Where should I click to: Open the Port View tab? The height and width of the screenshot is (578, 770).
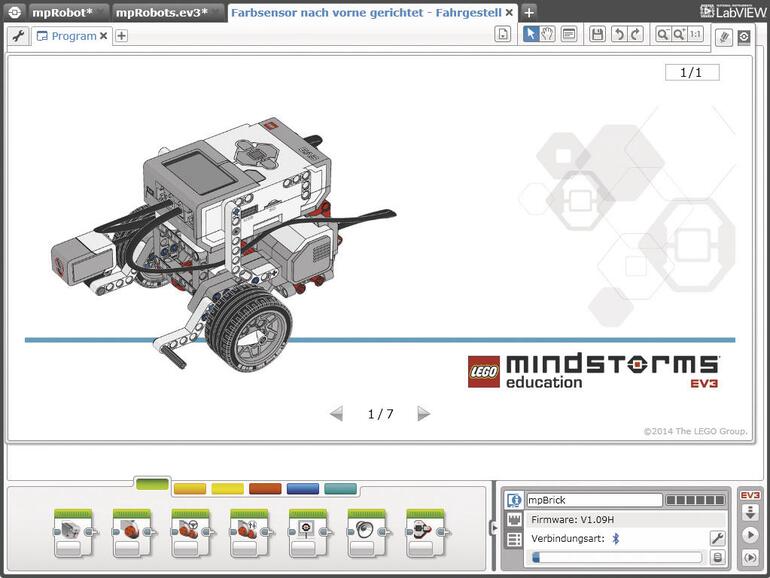[x=514, y=520]
